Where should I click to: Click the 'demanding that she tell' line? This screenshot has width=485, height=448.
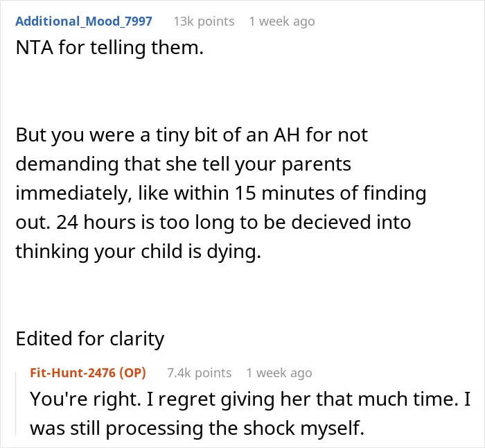click(x=123, y=164)
